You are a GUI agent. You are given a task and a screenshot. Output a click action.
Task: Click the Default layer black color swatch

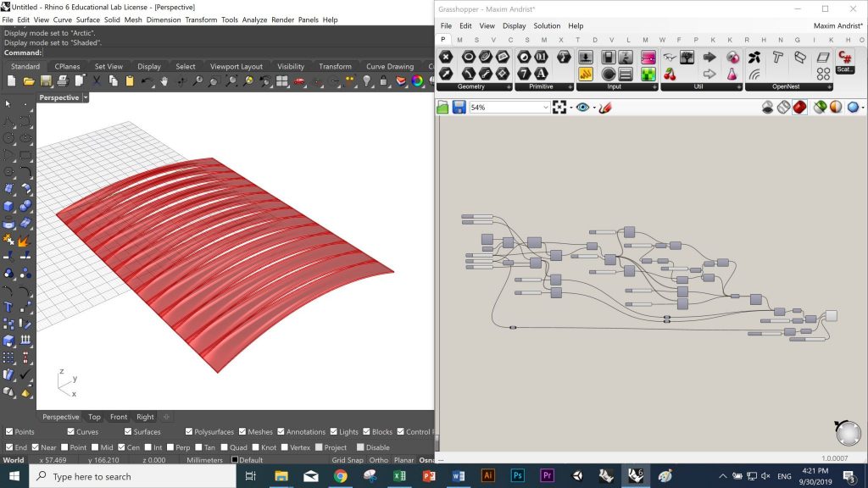[235, 460]
